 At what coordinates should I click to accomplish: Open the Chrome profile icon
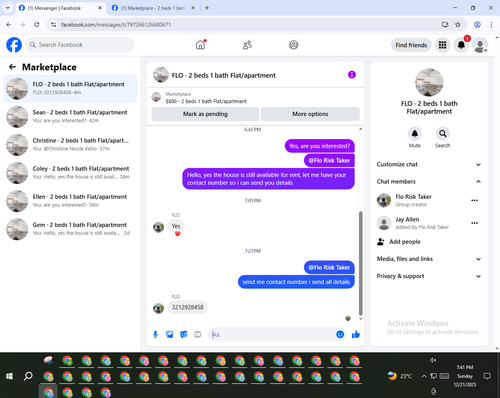pyautogui.click(x=477, y=24)
